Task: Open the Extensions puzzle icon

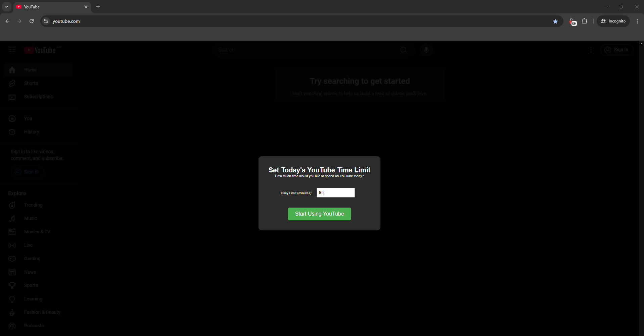Action: point(585,21)
